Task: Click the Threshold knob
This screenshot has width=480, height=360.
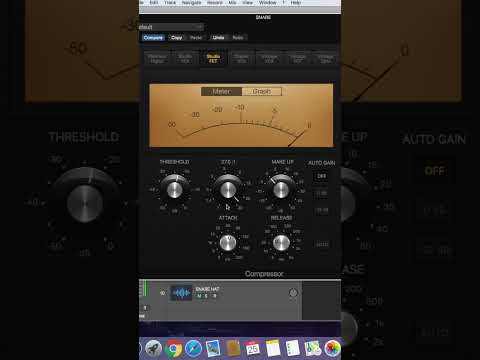Action: tap(175, 190)
